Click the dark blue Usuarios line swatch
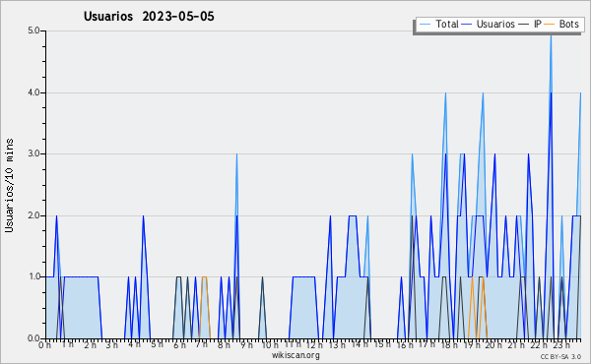Viewport: 591px width, 364px height. pyautogui.click(x=467, y=24)
